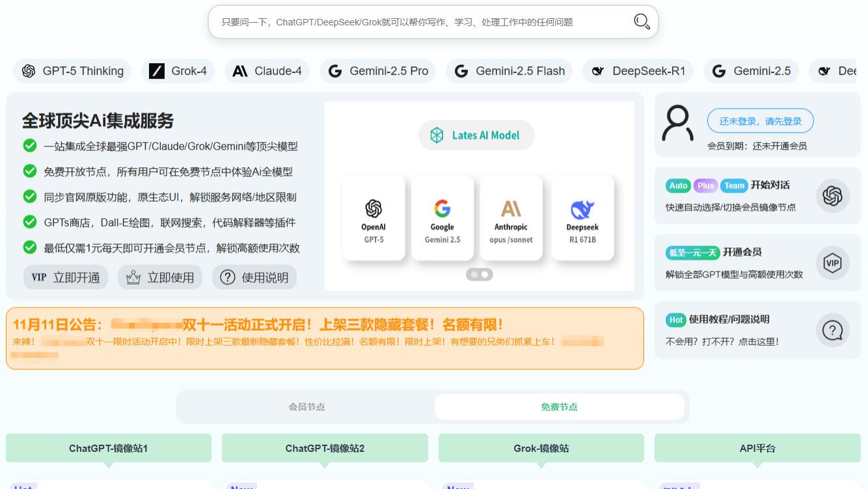Click the Lates AI Model badge

click(476, 135)
